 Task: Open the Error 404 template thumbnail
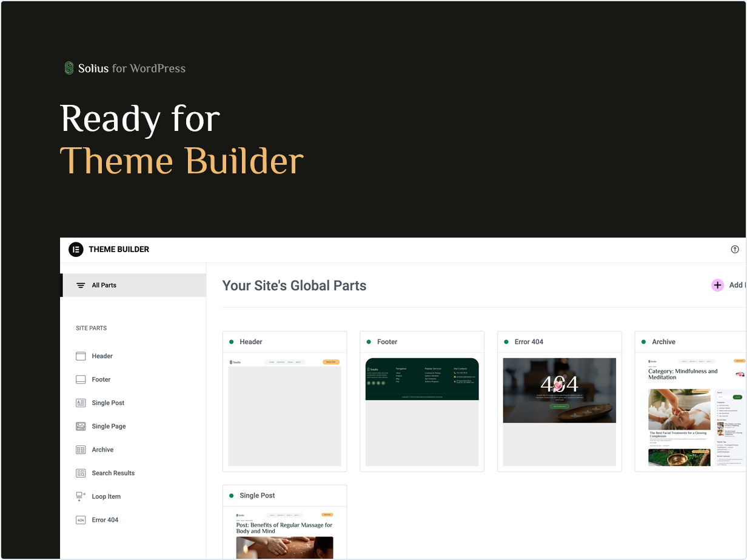pyautogui.click(x=560, y=412)
